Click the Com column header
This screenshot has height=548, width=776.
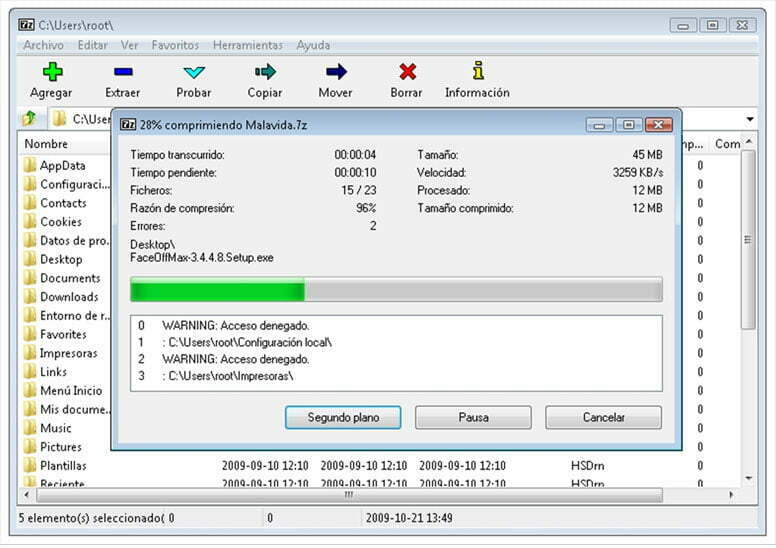pyautogui.click(x=727, y=144)
